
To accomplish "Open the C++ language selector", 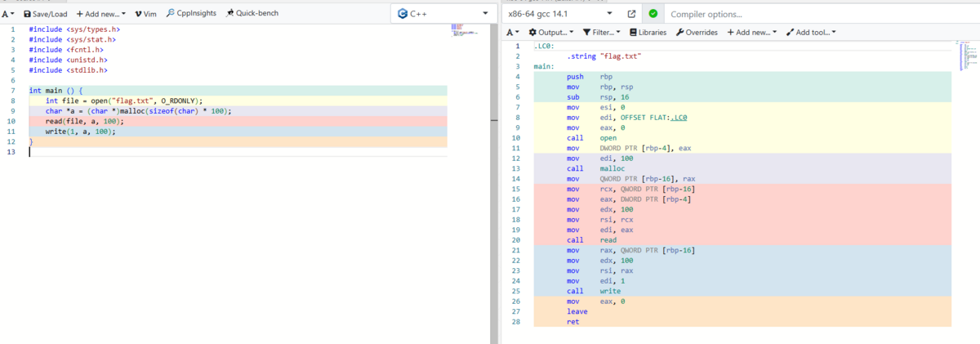I will click(443, 14).
